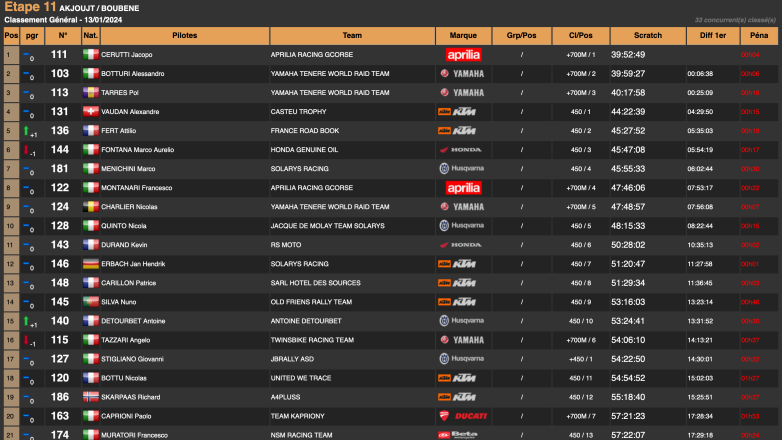Click the Yamaha logo in Tarres Pol's row
Screen dimensions: 782x440
462,93
